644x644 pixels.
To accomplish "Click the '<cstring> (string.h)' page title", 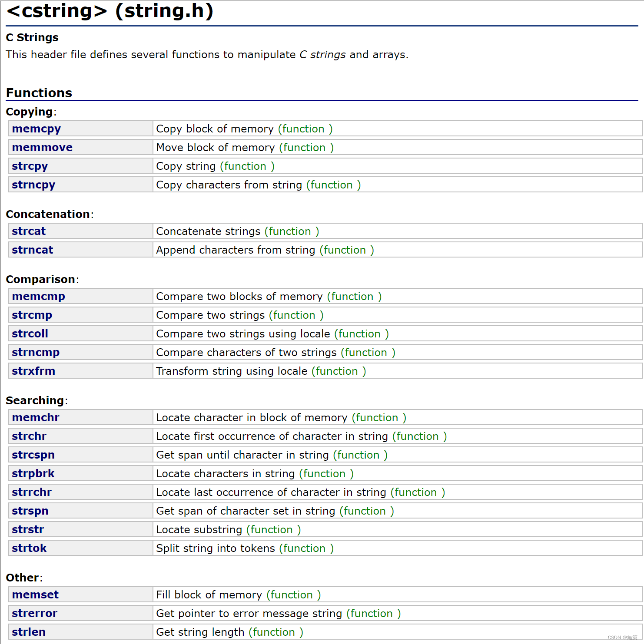I will (x=110, y=11).
